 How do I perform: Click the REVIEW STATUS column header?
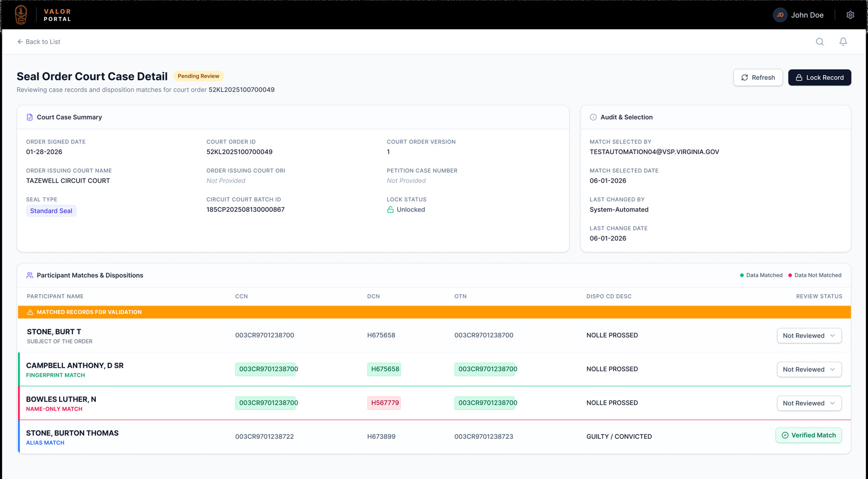point(819,296)
